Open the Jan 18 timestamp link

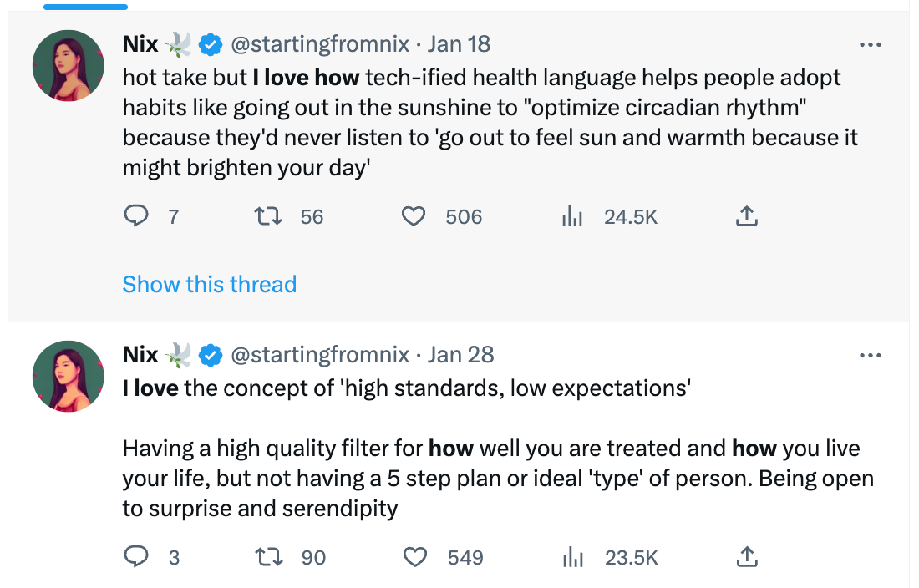(x=459, y=44)
